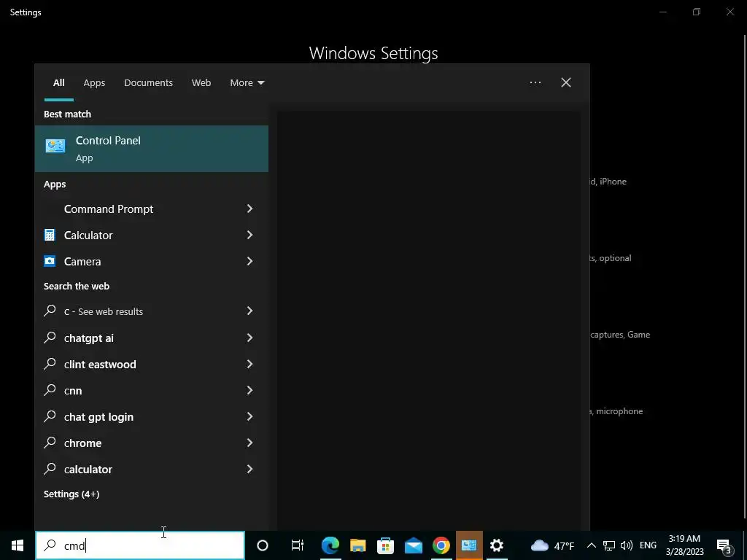Expand clint eastwood suggestion arrow
Viewport: 747px width, 560px height.
(x=249, y=364)
